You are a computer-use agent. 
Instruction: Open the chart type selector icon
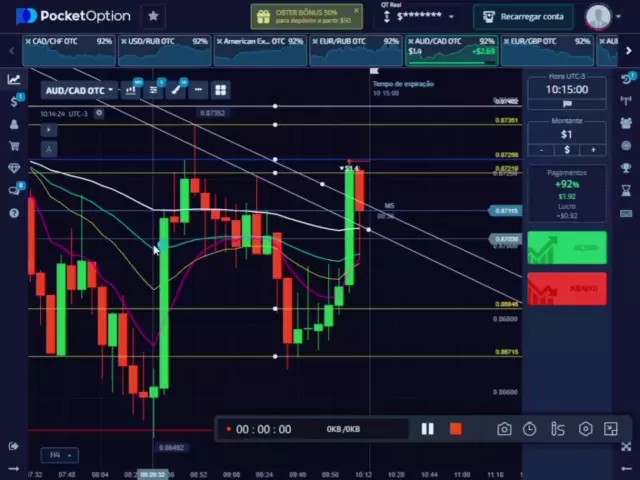(x=131, y=90)
